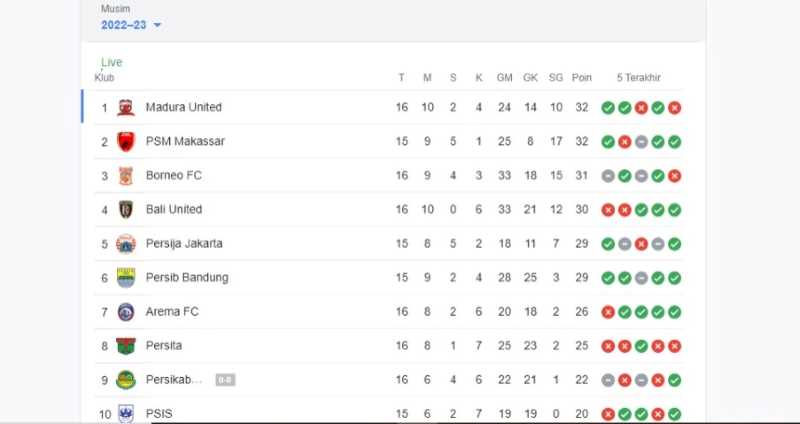Click the 5 Terakhir column header

click(639, 78)
